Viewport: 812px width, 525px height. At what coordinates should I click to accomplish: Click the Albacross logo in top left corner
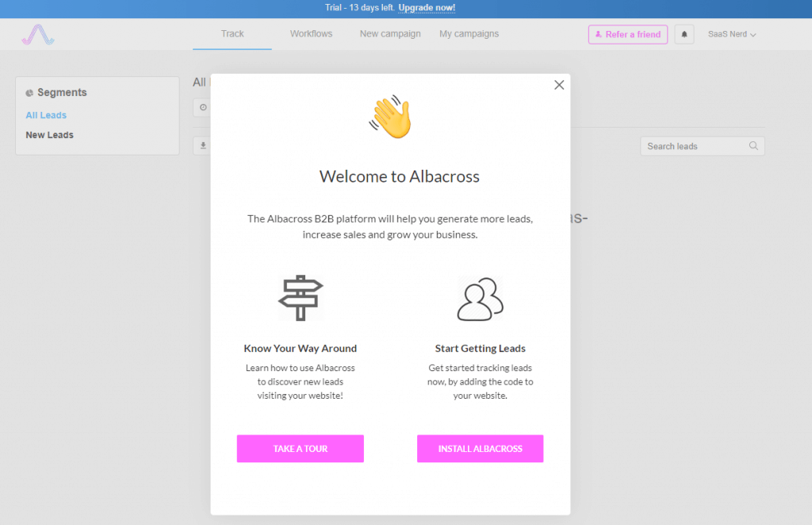(37, 34)
